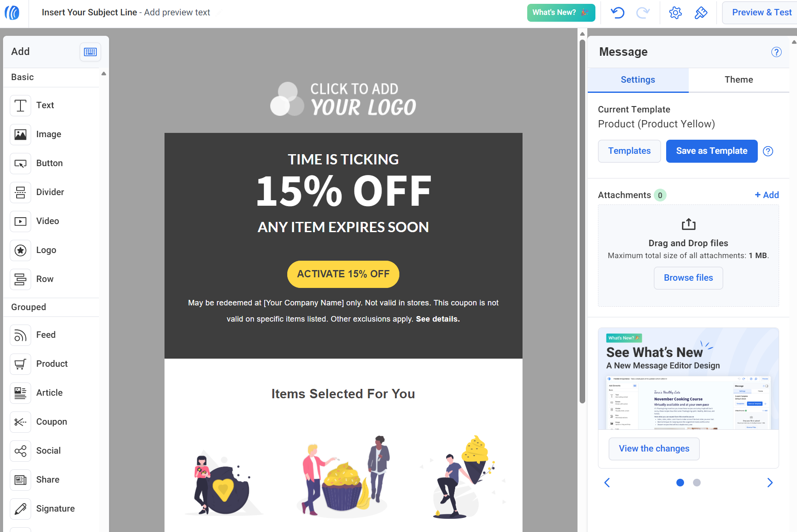The width and height of the screenshot is (797, 532).
Task: Click the Save as Template button
Action: coord(711,151)
